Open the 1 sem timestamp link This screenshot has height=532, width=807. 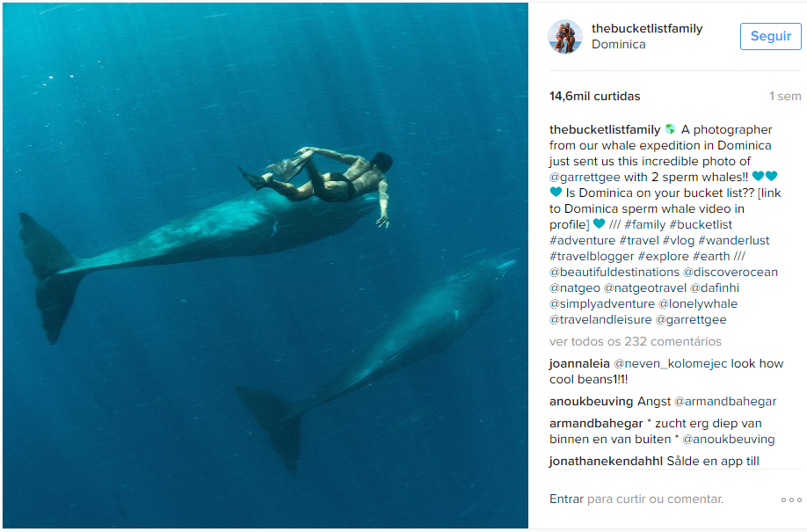point(785,97)
